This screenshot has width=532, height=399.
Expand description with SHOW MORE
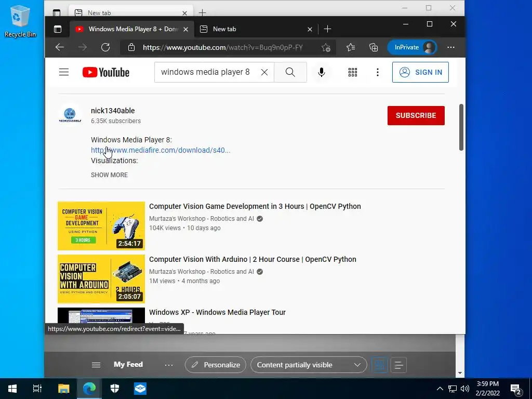click(109, 175)
